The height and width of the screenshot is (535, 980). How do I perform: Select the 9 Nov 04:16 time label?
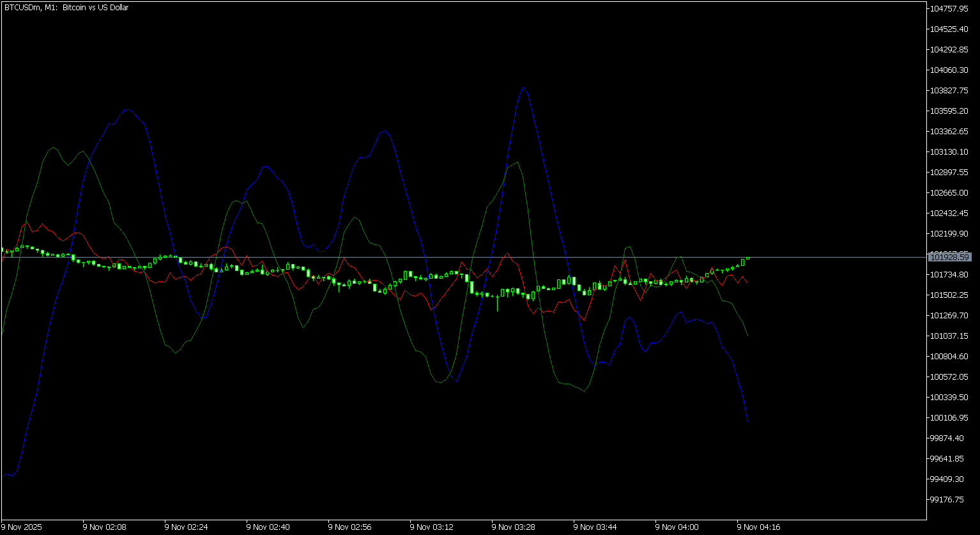pos(758,527)
